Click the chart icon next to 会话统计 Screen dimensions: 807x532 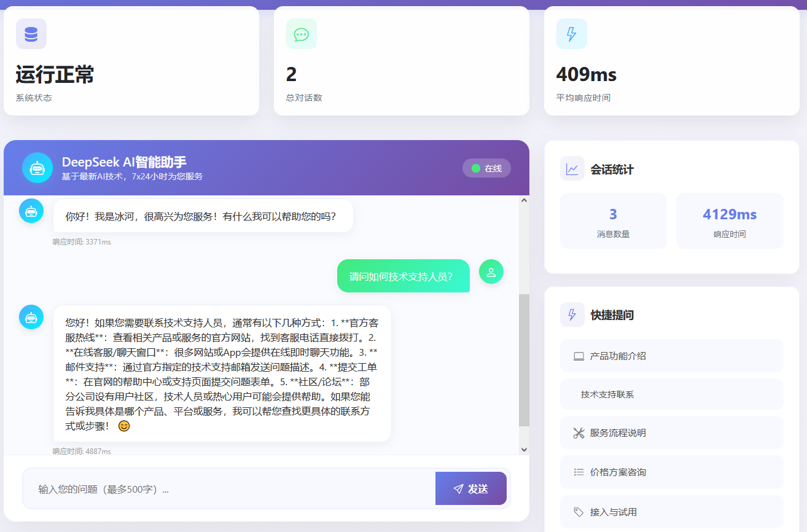coord(572,169)
